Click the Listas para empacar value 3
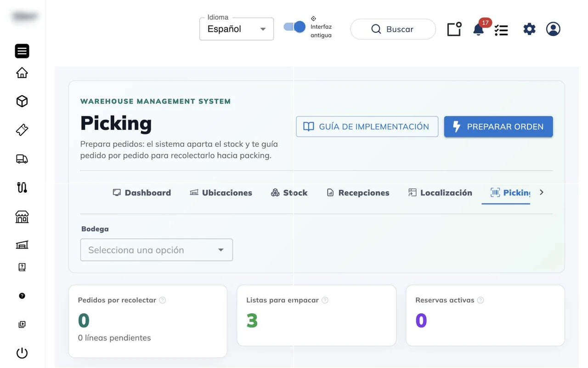 click(252, 321)
